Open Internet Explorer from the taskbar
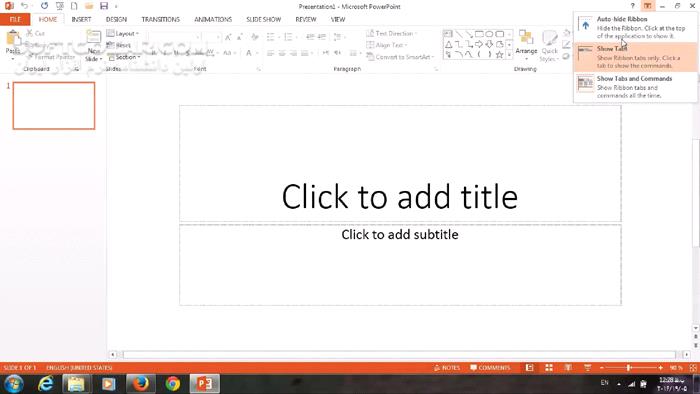The height and width of the screenshot is (394, 700). [46, 384]
